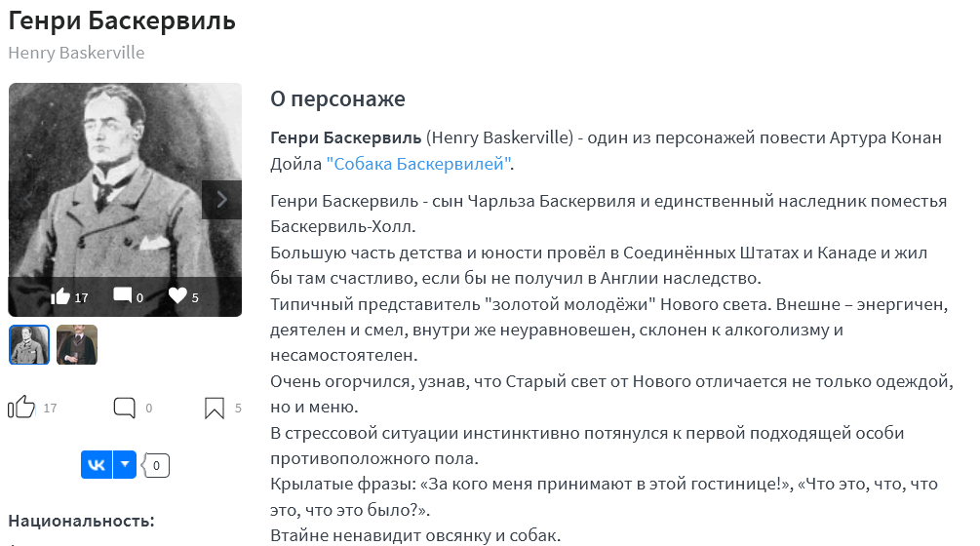This screenshot has width=980, height=546.
Task: Click the "Генри Баскервиль" page title
Action: (x=122, y=20)
